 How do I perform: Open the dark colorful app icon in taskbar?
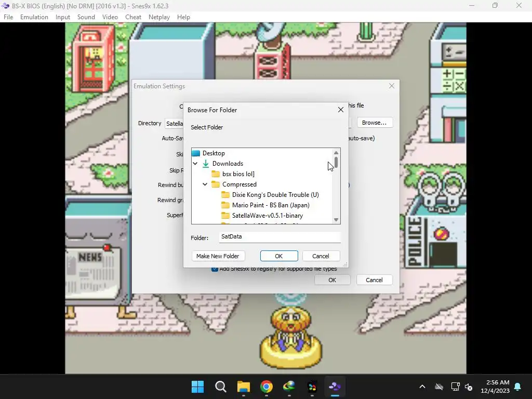pos(312,387)
